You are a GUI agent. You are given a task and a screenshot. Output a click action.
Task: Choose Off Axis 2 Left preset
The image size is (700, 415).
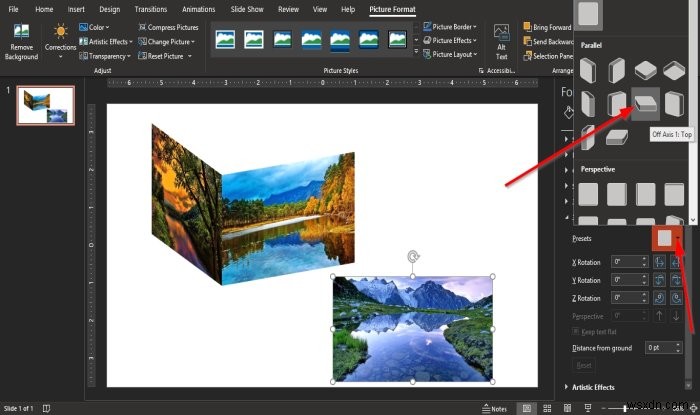coord(674,104)
